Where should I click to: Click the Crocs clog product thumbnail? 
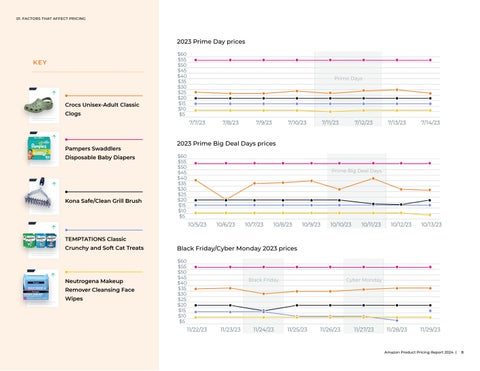(41, 105)
